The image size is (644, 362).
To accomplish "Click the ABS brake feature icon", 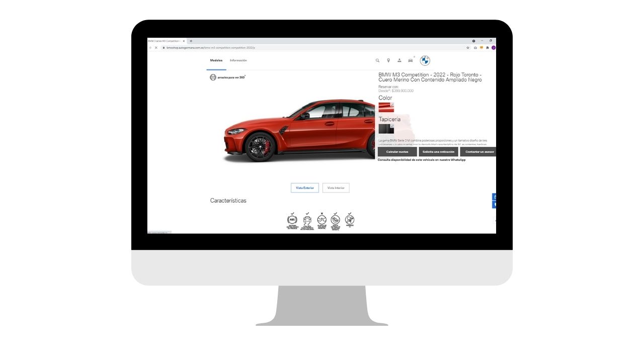I will pos(292,219).
